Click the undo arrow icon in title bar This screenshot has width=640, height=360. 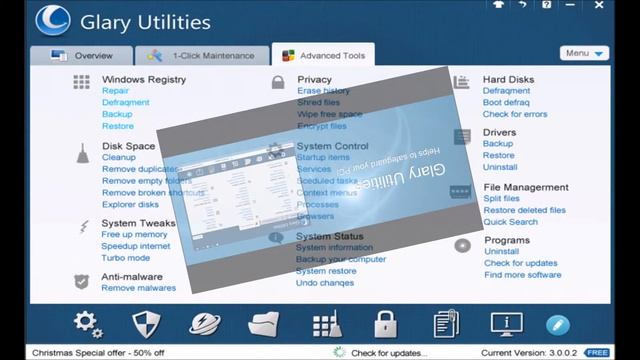(522, 4)
